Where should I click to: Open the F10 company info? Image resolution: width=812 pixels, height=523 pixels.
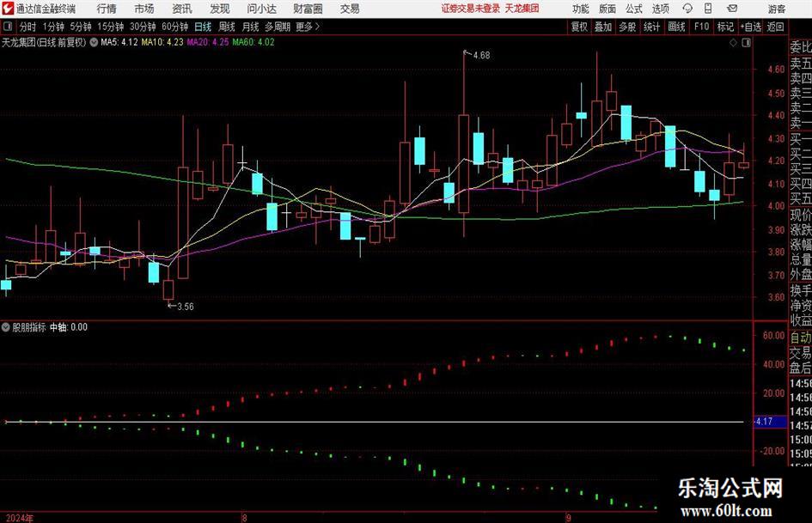pyautogui.click(x=701, y=27)
